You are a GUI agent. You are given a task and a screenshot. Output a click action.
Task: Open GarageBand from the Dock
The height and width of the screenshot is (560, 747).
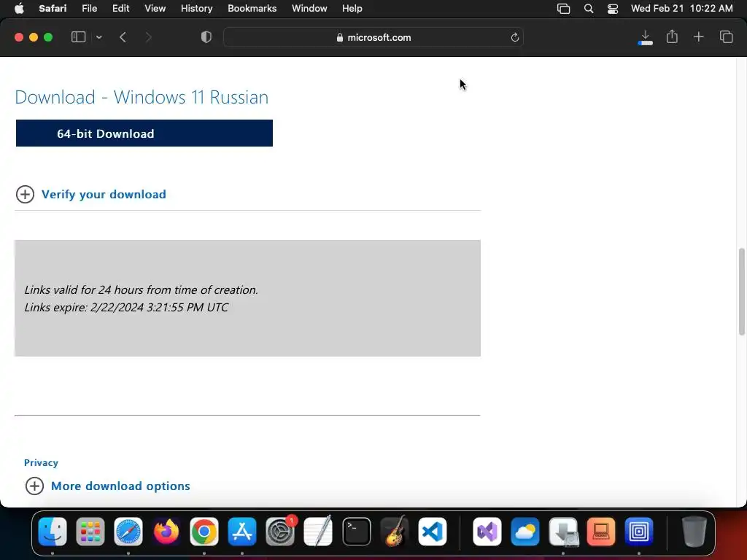[395, 532]
